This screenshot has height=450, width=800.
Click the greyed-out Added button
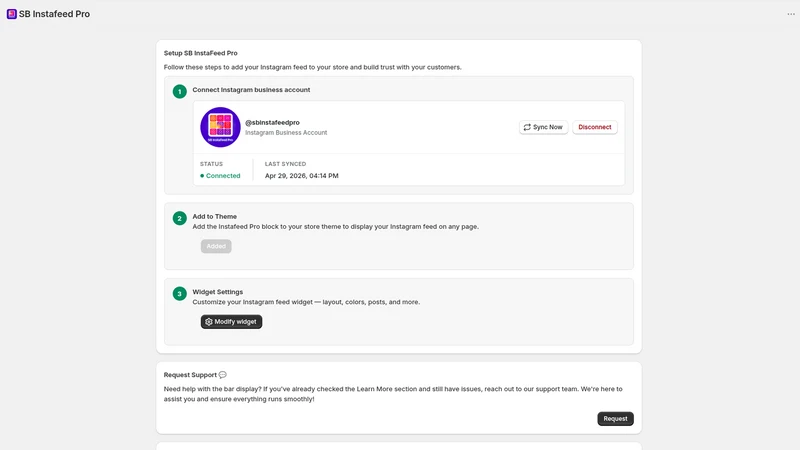216,246
